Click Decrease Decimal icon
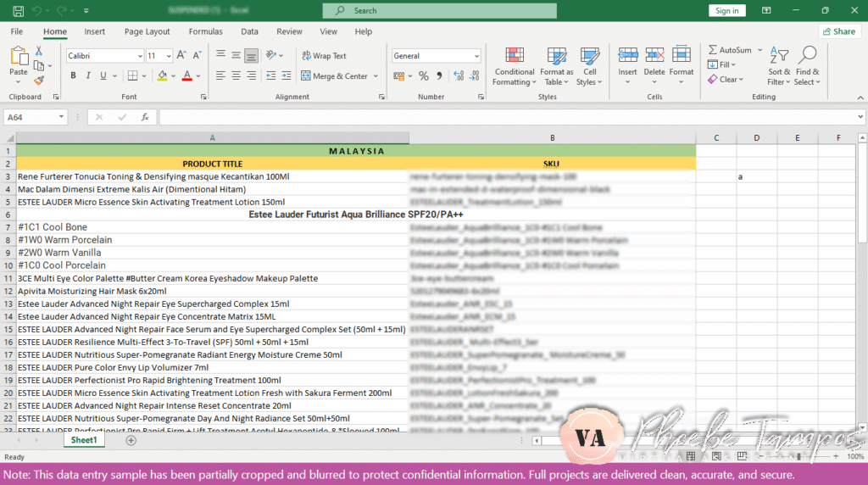Image resolution: width=868 pixels, height=485 pixels. [x=475, y=76]
